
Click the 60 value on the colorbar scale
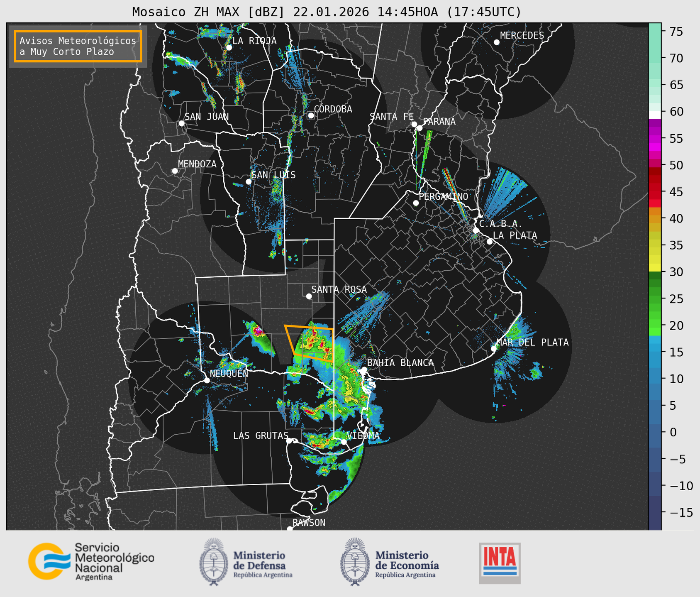tap(676, 112)
